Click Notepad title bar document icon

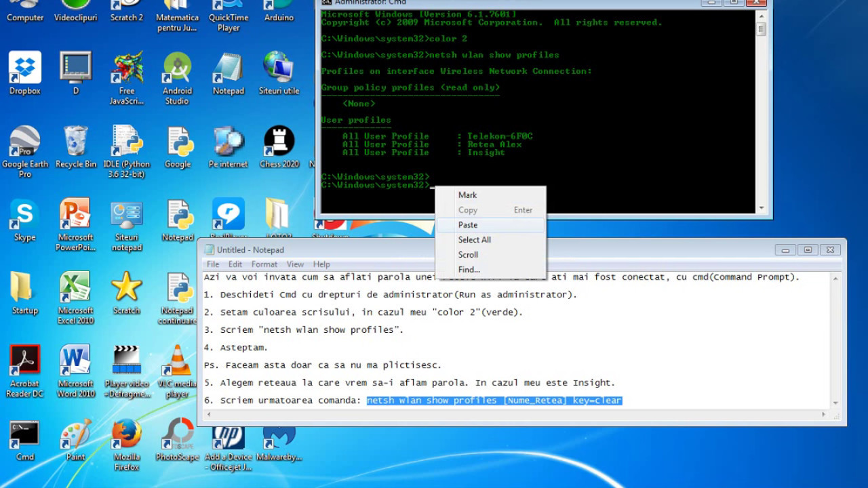[x=210, y=250]
